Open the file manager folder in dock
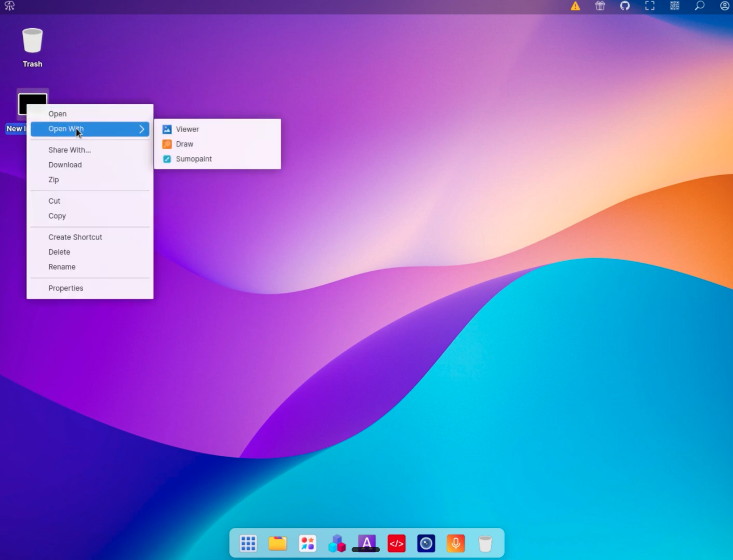This screenshot has height=560, width=733. coord(278,543)
